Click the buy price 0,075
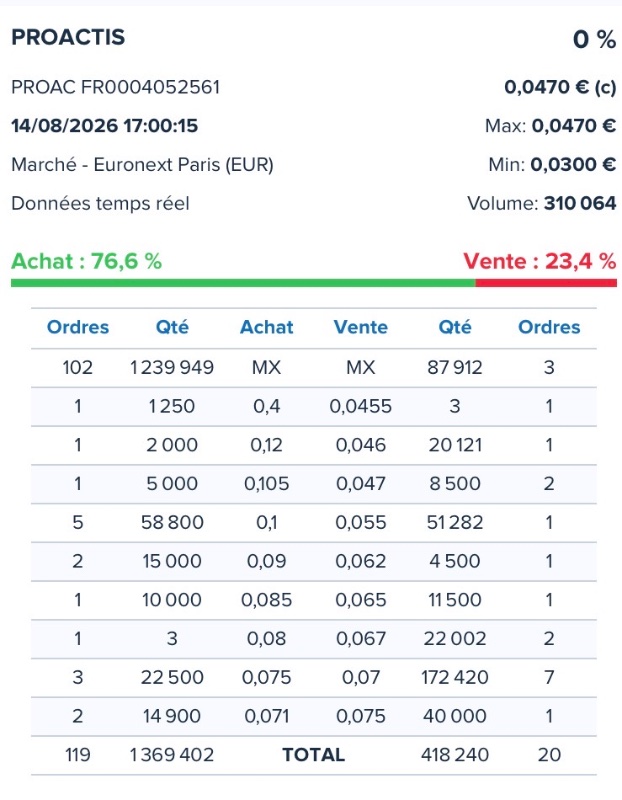Image resolution: width=622 pixels, height=800 pixels. pos(266,678)
